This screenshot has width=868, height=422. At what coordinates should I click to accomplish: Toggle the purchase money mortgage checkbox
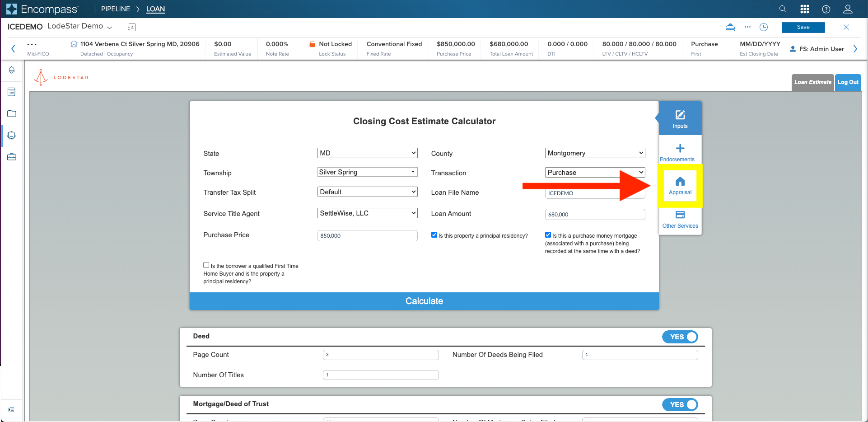point(548,235)
